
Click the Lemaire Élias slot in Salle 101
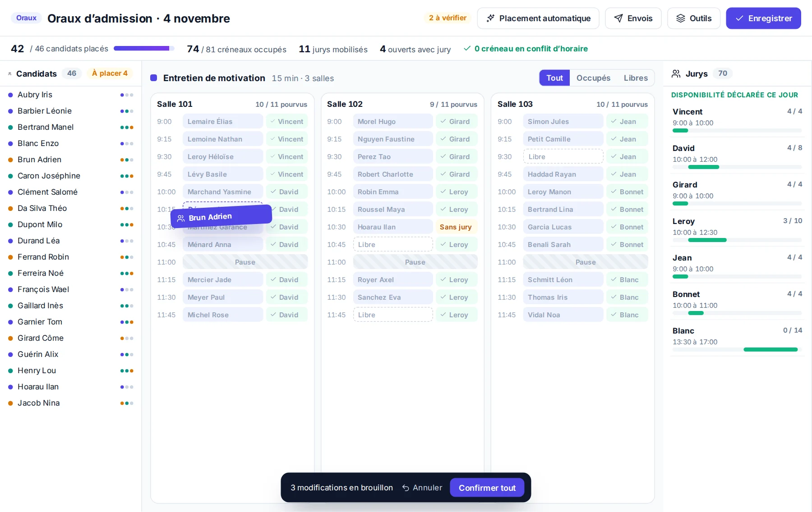(223, 122)
